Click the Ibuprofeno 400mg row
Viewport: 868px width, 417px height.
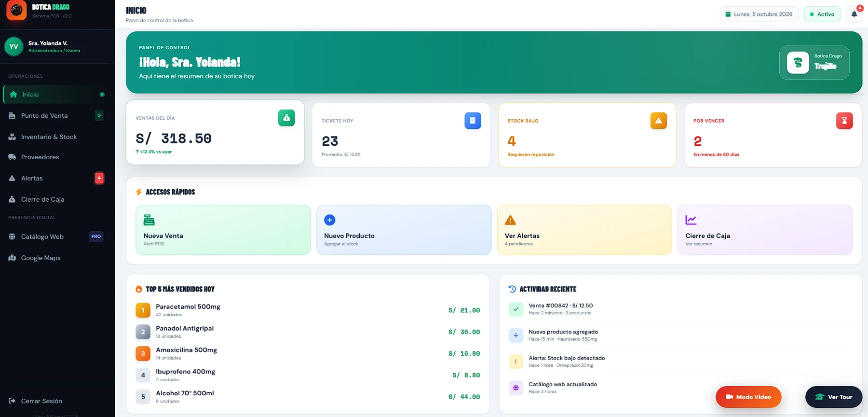coord(308,375)
